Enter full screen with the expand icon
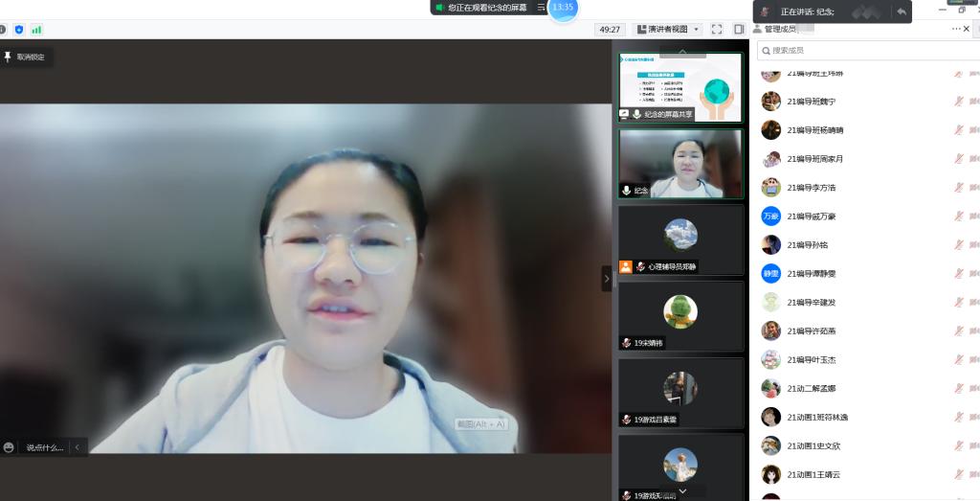The height and width of the screenshot is (501, 980). pos(717,30)
